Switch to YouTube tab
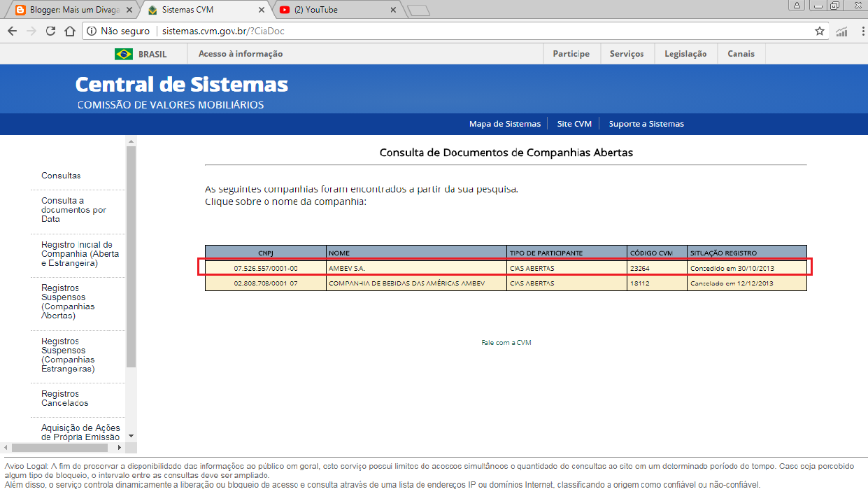Viewport: 868px width, 494px height. [338, 10]
